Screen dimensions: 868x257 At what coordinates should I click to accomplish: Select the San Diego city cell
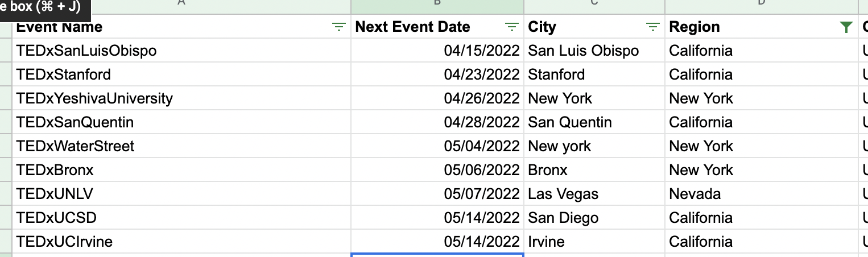594,218
